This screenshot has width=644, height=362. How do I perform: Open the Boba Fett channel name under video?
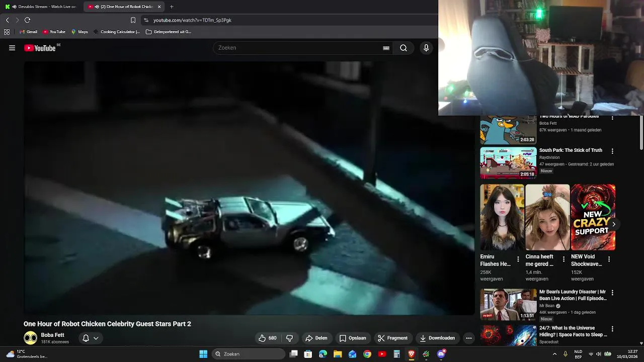[52, 335]
